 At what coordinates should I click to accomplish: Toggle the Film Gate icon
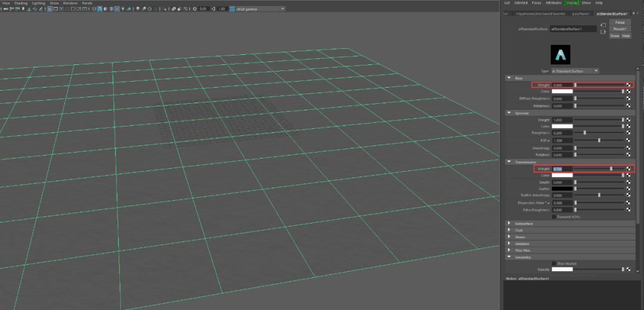click(55, 8)
